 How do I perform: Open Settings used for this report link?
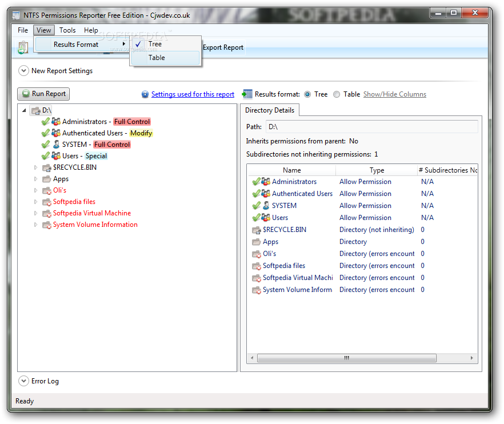(193, 94)
